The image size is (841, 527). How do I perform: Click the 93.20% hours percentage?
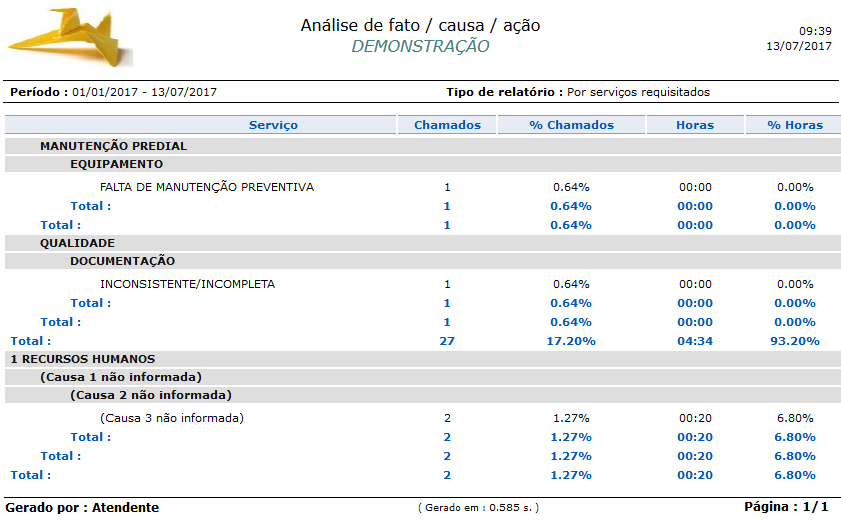pos(794,341)
